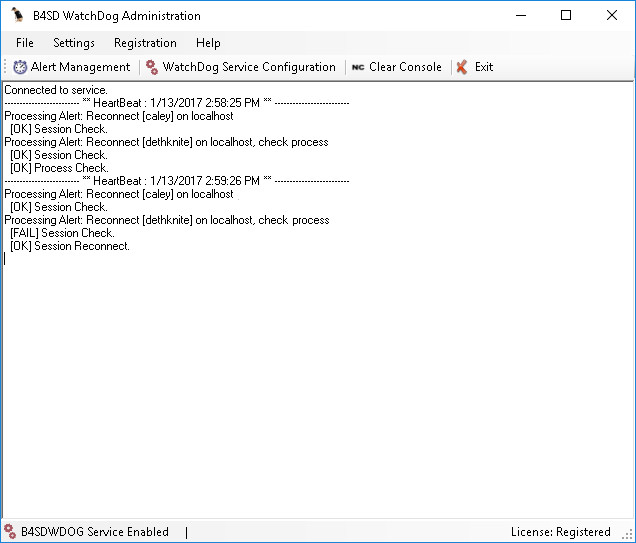Click the B4SDWDOG Service Enabled status text
The width and height of the screenshot is (636, 543).
pos(95,532)
